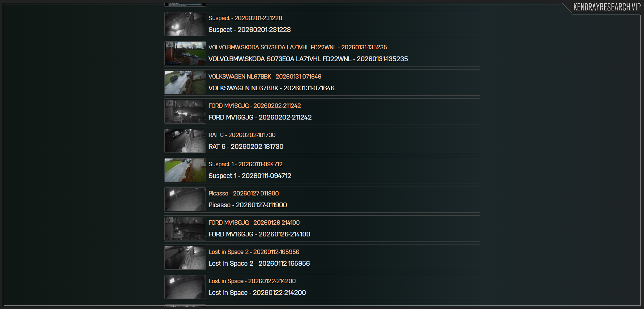Click white VOLVO.BMW.SKODA - 20260131-135235 description
Image resolution: width=644 pixels, height=309 pixels.
[x=308, y=59]
